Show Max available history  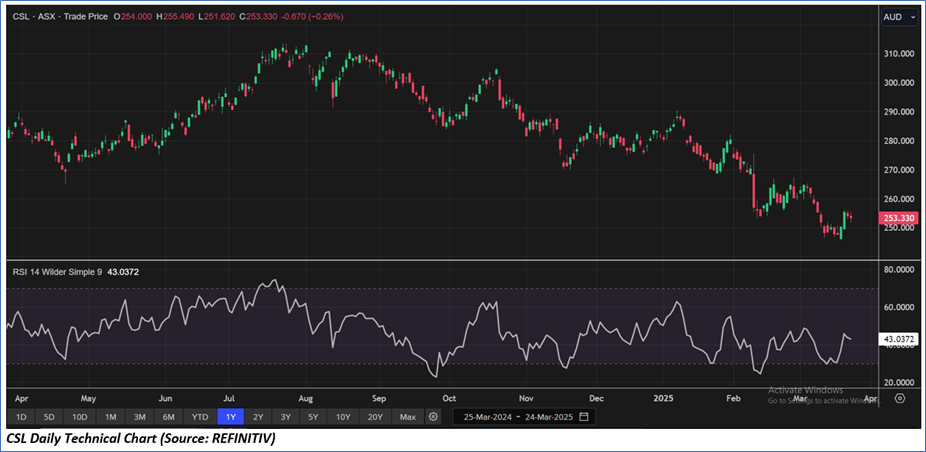[407, 416]
